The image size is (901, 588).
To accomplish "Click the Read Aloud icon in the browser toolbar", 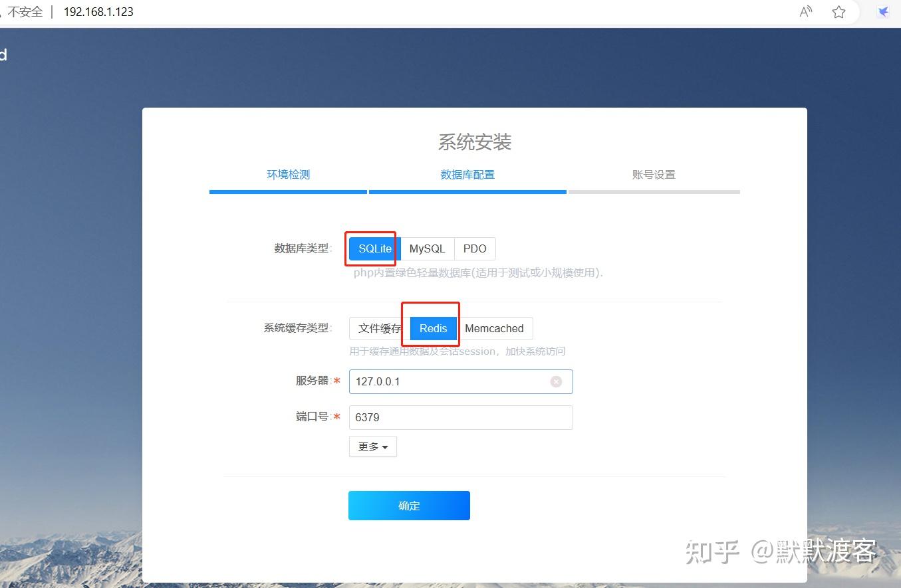I will click(x=805, y=11).
